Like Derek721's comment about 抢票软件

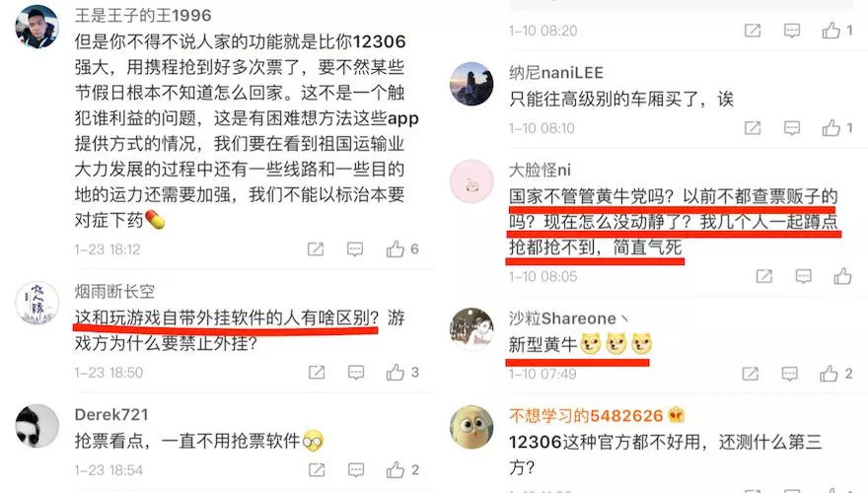click(396, 470)
